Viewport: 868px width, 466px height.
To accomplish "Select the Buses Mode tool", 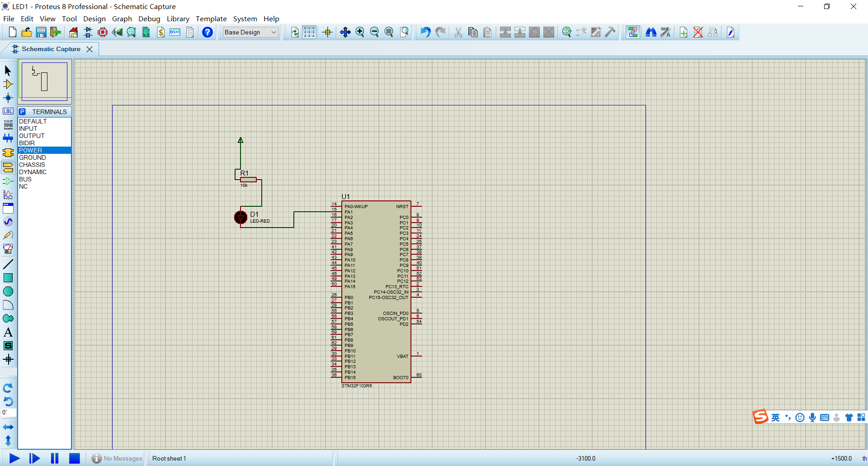I will [x=8, y=138].
